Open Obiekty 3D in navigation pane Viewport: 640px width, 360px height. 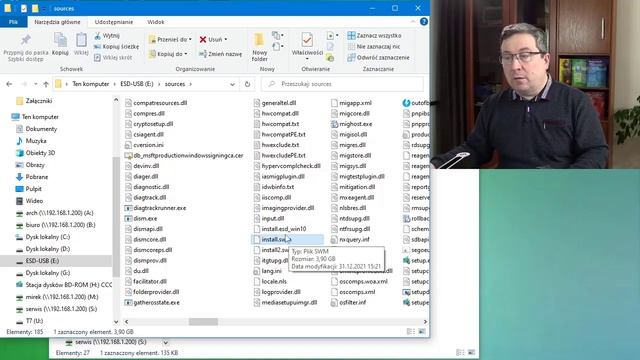(x=40, y=153)
